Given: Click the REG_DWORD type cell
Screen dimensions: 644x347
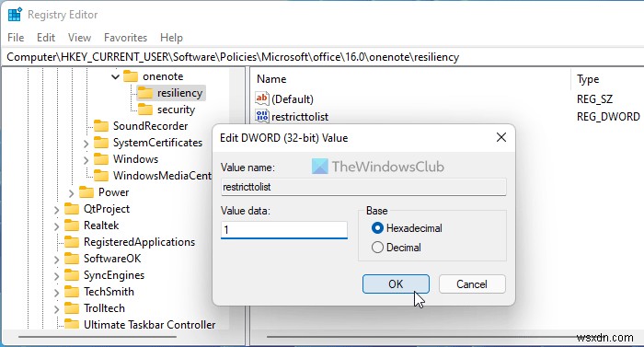Looking at the screenshot, I should [608, 117].
